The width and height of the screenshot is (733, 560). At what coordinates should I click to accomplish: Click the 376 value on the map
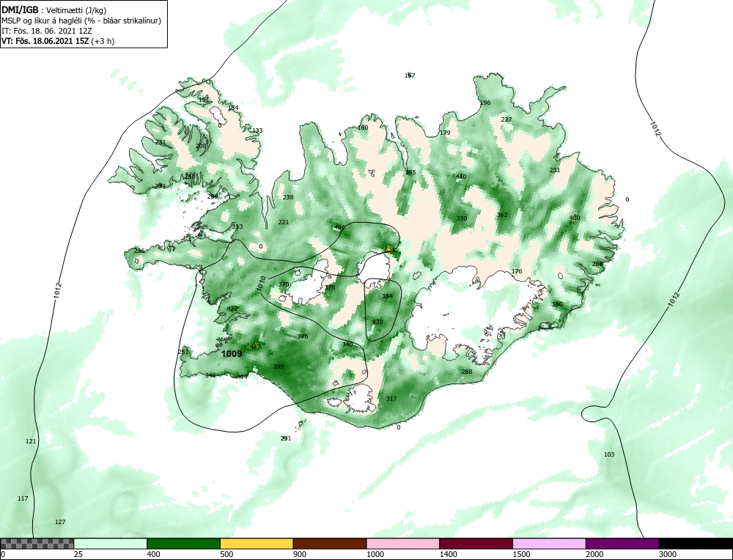click(x=303, y=336)
